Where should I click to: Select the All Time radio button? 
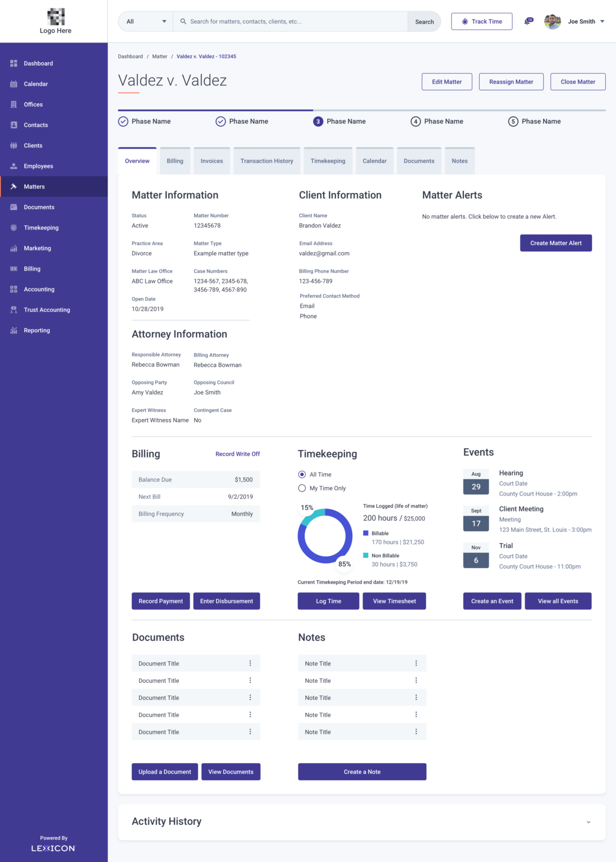coord(302,474)
